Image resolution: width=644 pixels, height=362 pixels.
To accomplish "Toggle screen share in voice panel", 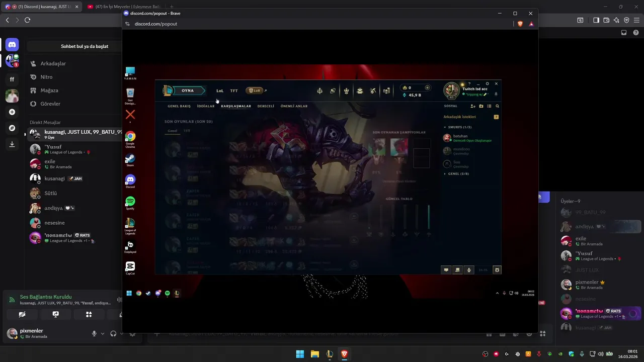I will pos(55,314).
